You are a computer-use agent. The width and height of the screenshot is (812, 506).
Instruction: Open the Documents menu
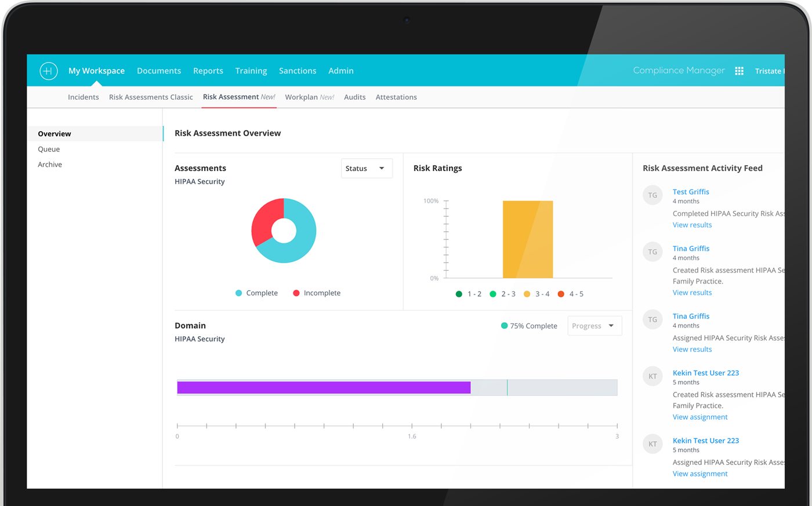[x=159, y=71]
